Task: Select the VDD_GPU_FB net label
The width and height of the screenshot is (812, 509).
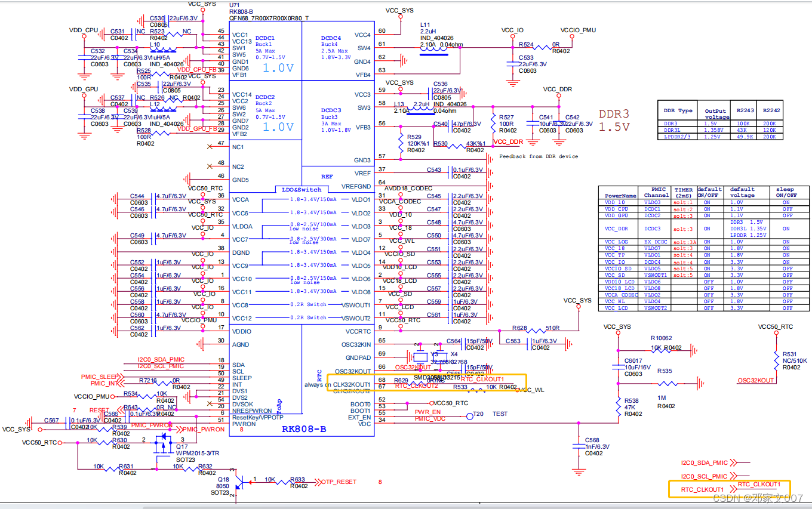Action: pos(197,128)
